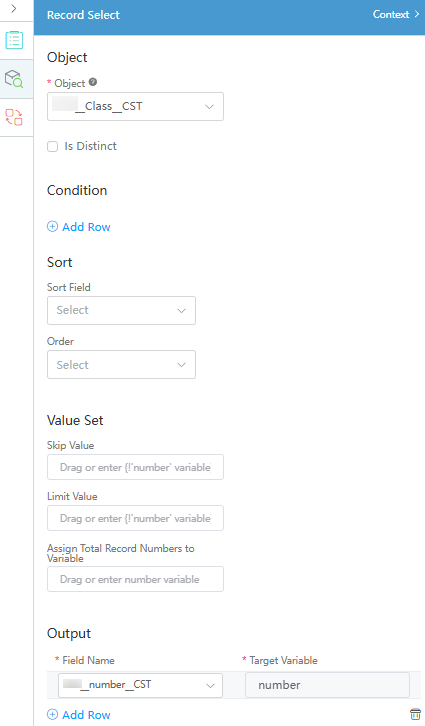Open the Context panel in the header
Viewport: 425px width, 726px height.
pos(396,14)
